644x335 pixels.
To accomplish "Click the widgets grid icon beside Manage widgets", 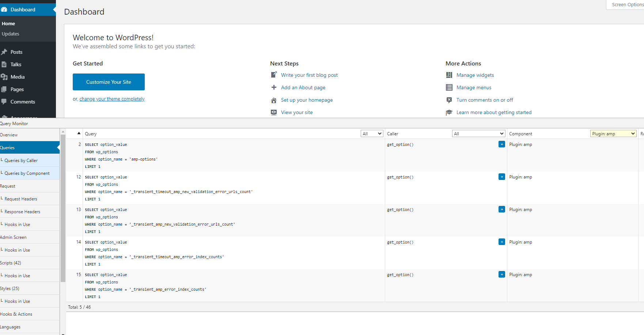I will click(449, 75).
